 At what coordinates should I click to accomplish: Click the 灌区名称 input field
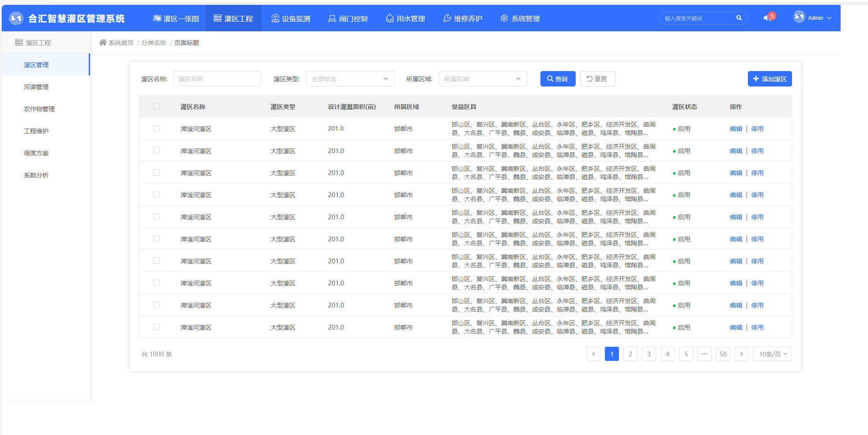tap(217, 79)
